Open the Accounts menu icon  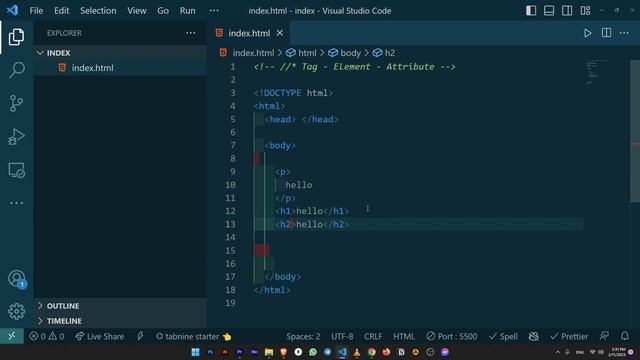(x=16, y=279)
